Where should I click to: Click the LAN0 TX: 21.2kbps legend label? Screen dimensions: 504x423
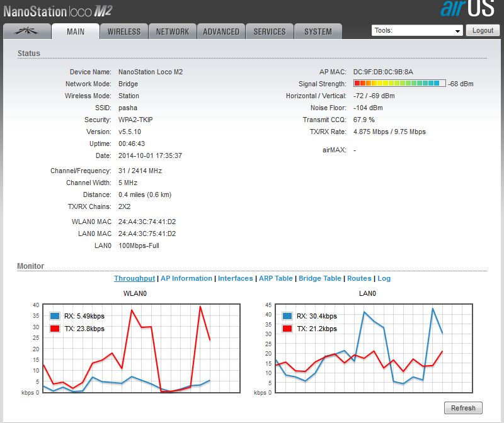click(x=317, y=329)
